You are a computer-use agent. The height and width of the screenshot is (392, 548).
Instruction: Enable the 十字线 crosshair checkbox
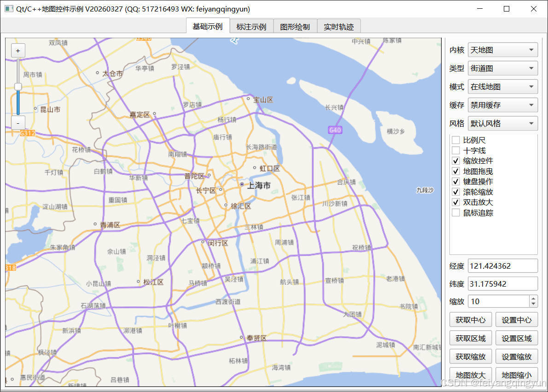tap(456, 150)
